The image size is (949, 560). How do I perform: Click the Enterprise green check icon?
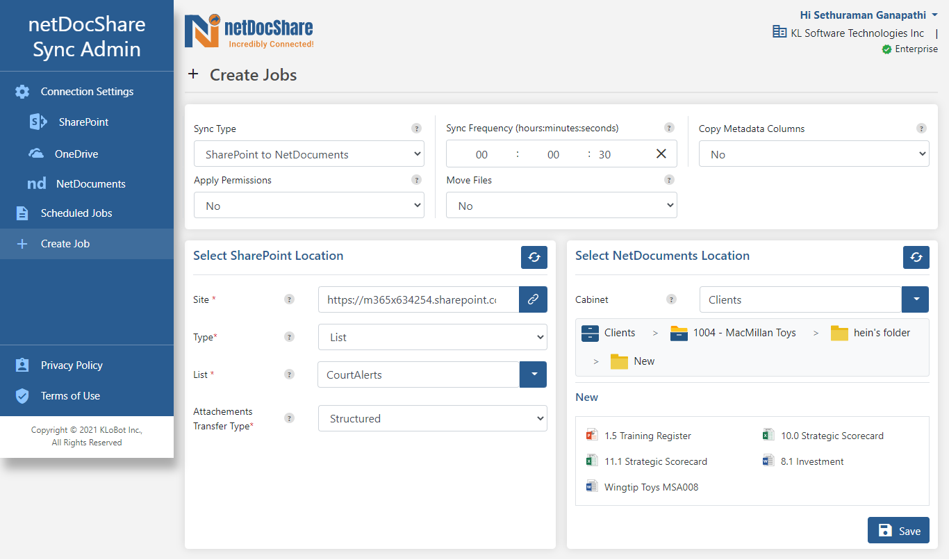[886, 49]
